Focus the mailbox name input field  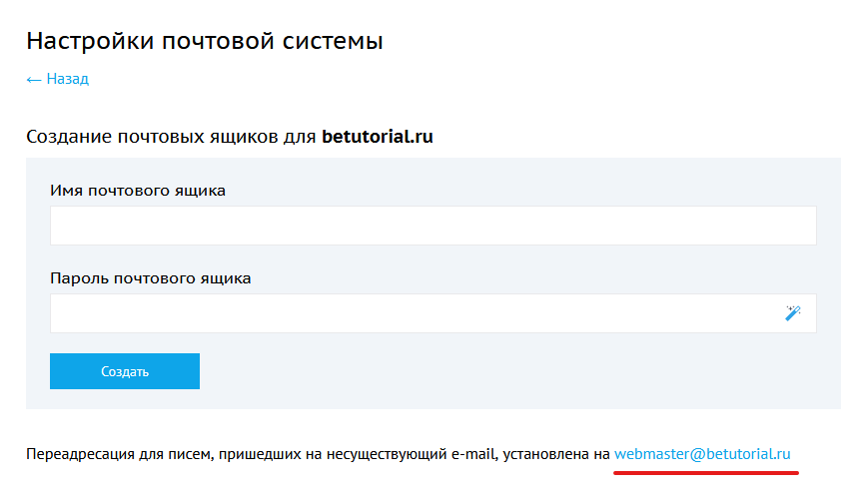(433, 226)
